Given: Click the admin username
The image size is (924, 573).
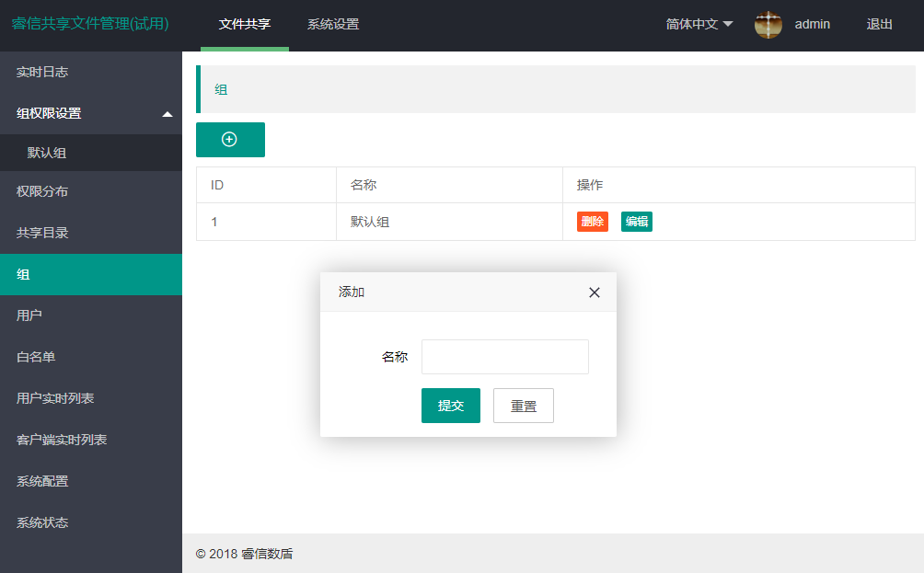Looking at the screenshot, I should [x=812, y=24].
